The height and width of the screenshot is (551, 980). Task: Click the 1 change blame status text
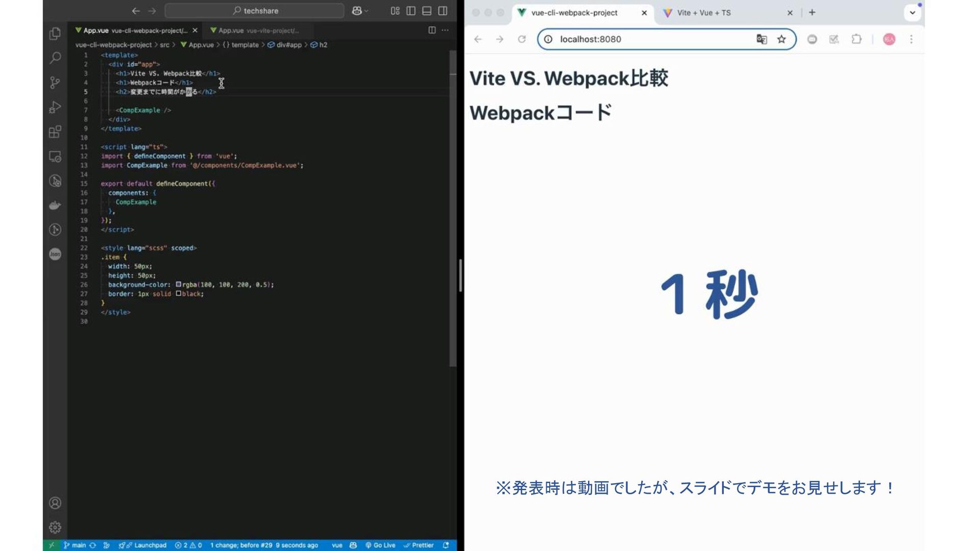tap(264, 545)
